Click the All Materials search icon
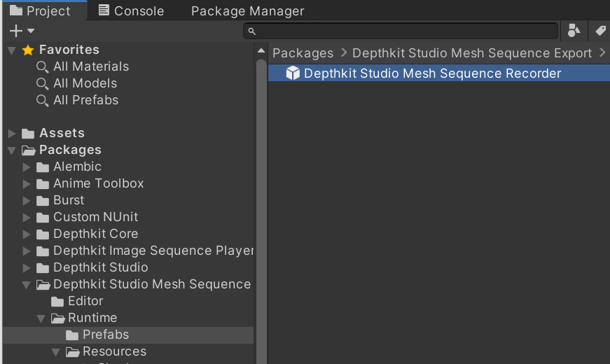 43,66
